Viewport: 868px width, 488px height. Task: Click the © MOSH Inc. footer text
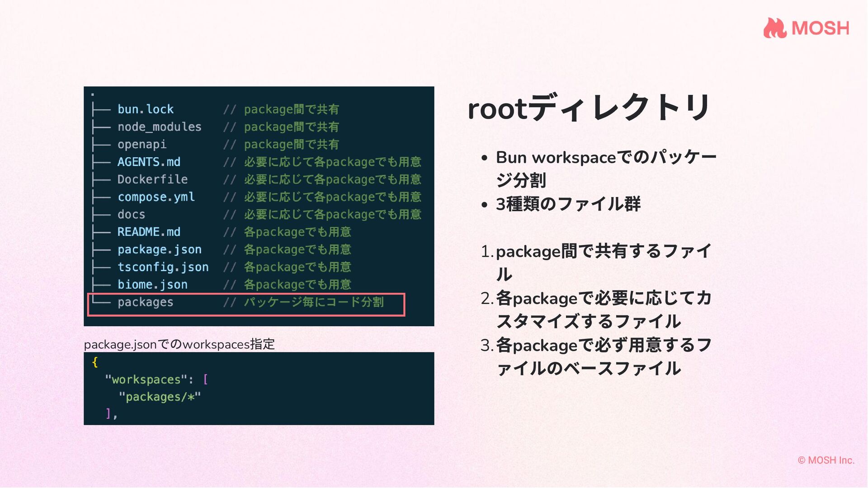click(x=826, y=460)
